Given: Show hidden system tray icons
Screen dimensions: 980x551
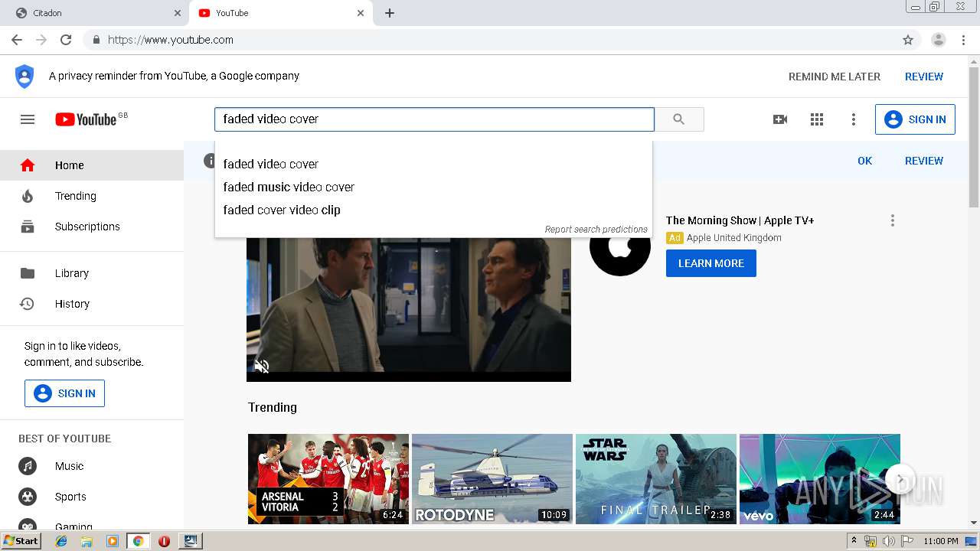Looking at the screenshot, I should pos(854,541).
